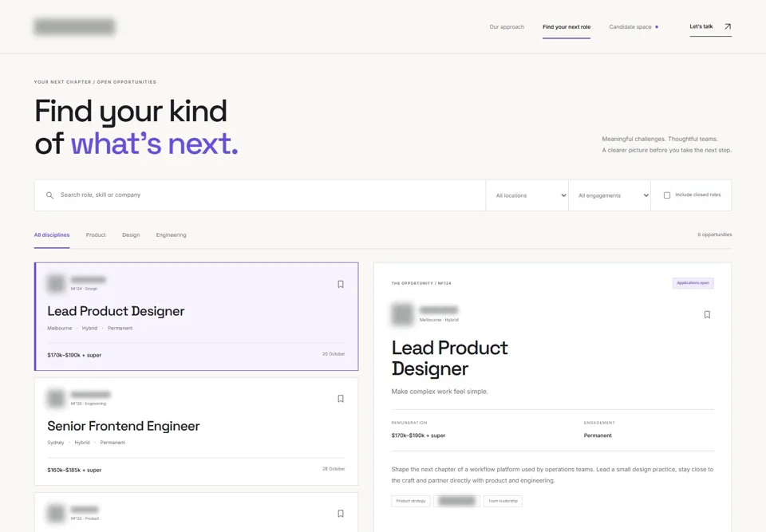Select the All disciplines tab
Screen dimensions: 766x532
[x=52, y=235]
